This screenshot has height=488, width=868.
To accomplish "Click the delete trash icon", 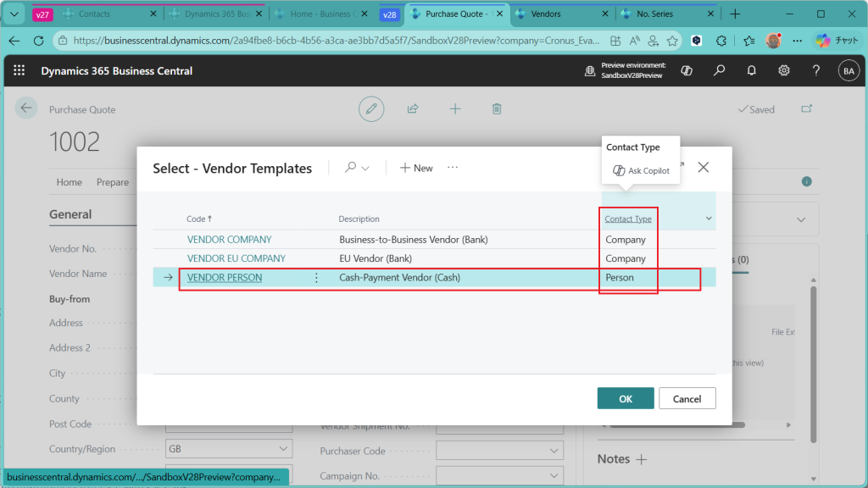I will (x=497, y=109).
